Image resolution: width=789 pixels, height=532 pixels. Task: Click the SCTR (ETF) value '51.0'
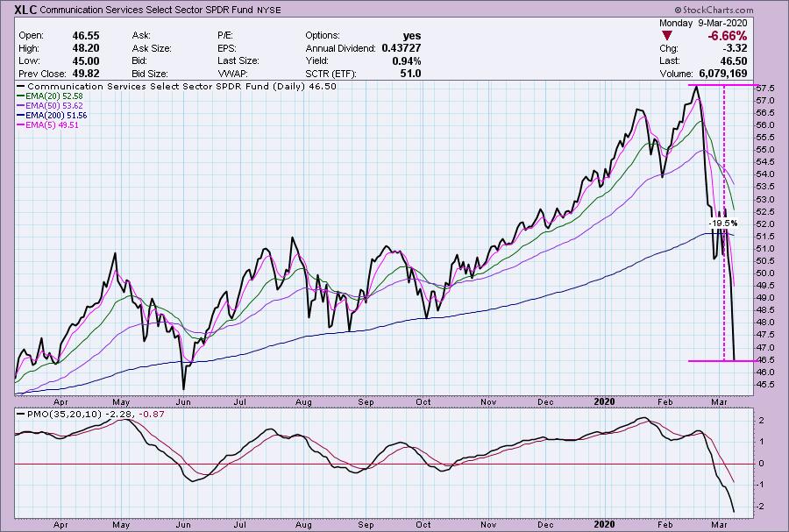coord(410,74)
